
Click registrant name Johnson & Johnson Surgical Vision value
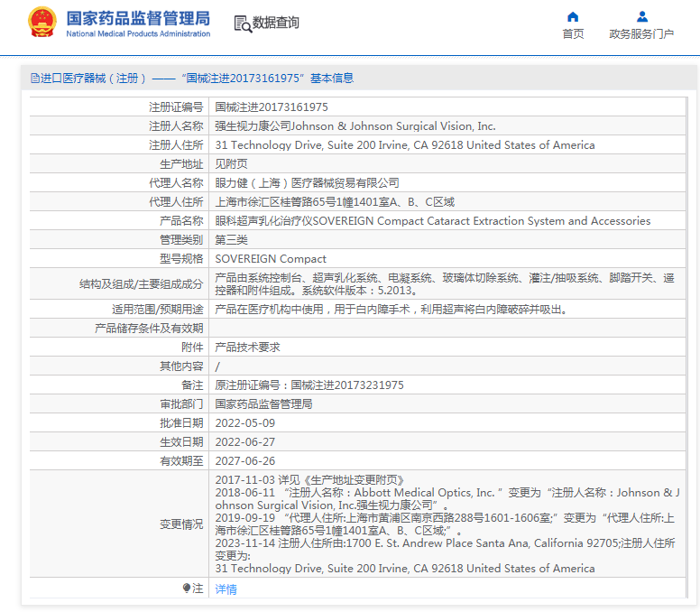click(355, 126)
